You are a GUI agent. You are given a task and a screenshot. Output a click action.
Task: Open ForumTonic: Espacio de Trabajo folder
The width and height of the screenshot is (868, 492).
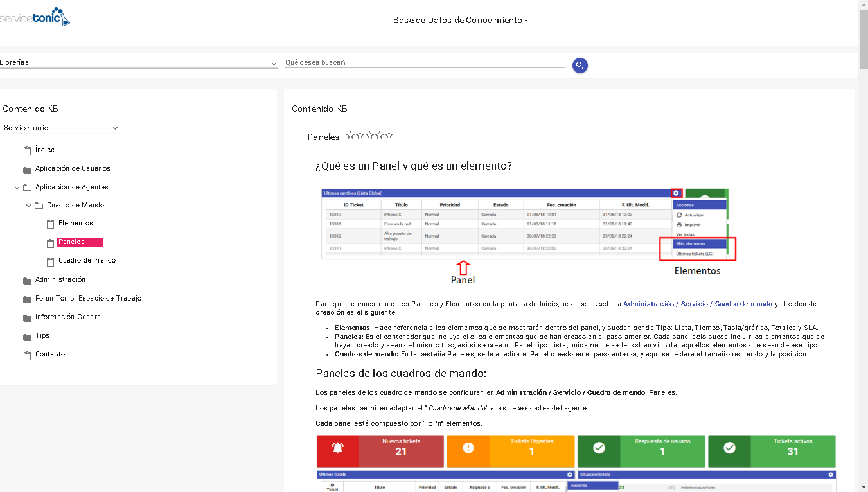88,298
